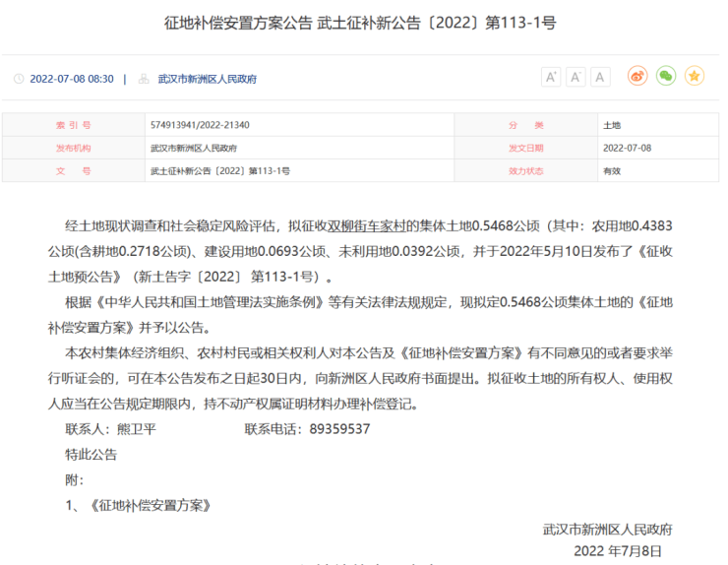
Task: Open 武汉市新洲区人民政府 source link in header
Action: point(207,79)
